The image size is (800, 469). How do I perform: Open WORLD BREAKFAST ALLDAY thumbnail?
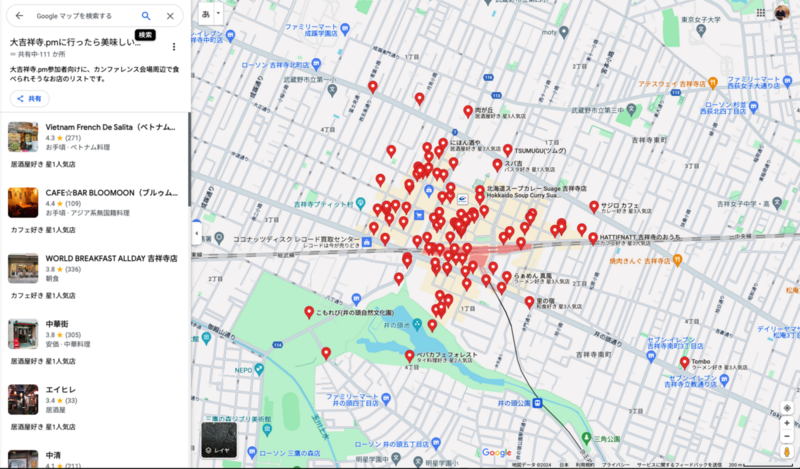pos(23,268)
